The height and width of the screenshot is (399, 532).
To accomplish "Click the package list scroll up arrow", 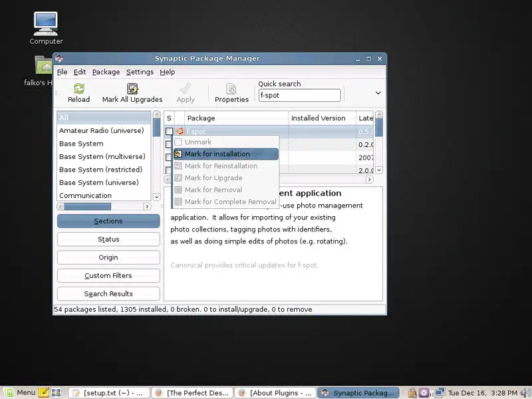I will (379, 114).
